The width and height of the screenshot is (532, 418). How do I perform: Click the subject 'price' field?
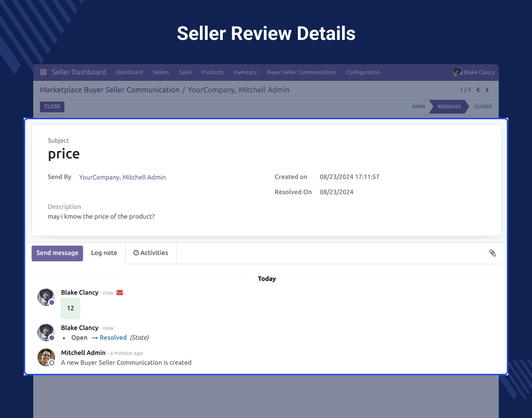(x=64, y=154)
